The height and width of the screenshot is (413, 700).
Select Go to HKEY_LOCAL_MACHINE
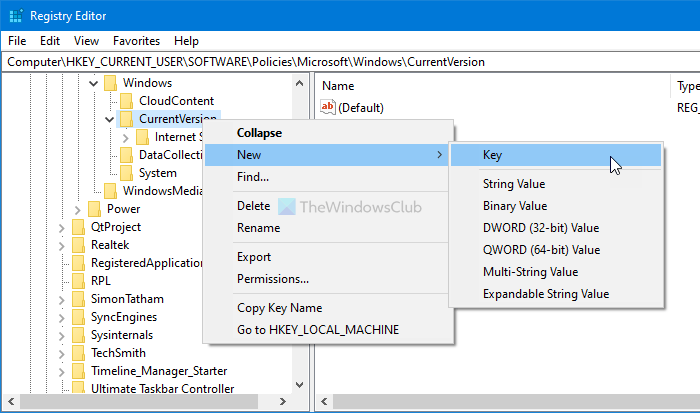327,330
